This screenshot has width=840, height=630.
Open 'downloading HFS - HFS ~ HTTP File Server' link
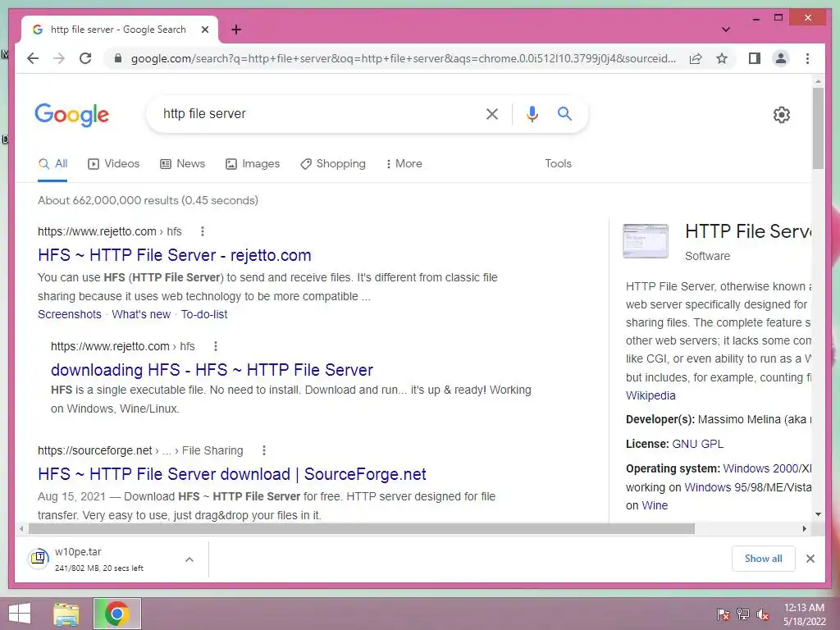tap(212, 370)
